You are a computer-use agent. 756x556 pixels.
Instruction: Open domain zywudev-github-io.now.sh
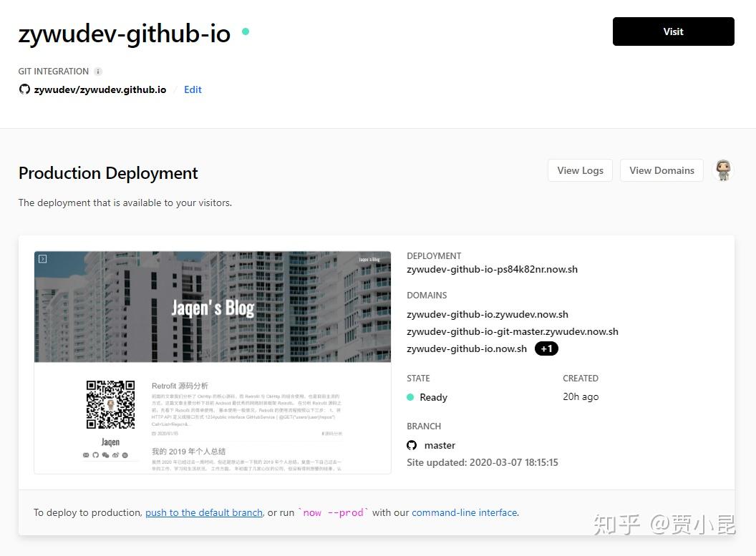point(466,348)
